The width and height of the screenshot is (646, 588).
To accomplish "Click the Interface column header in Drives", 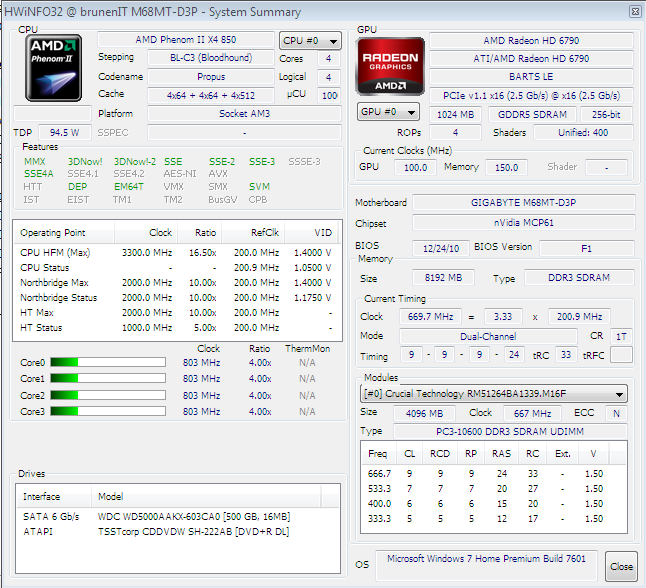I will point(54,497).
